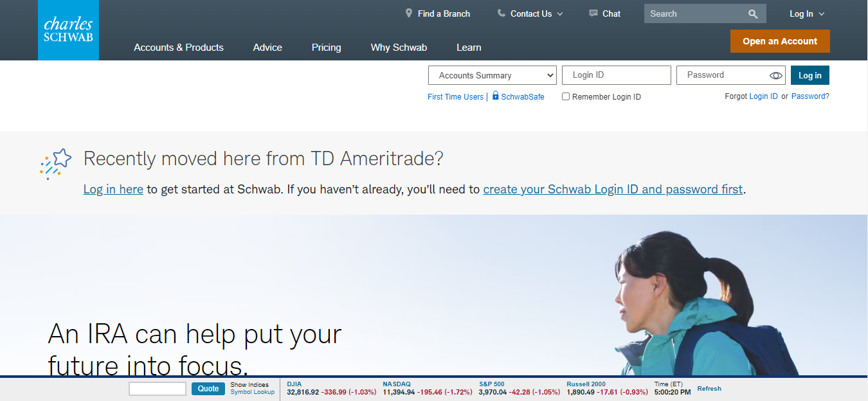
Task: Click the Show Indices link
Action: pyautogui.click(x=249, y=385)
